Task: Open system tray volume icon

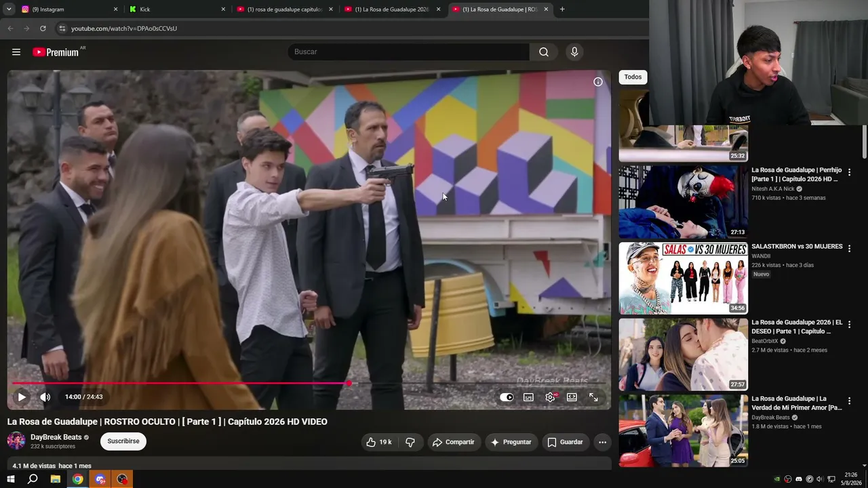Action: tap(821, 479)
